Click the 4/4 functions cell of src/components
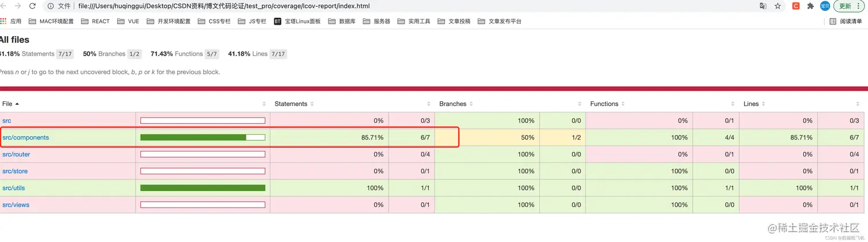The width and height of the screenshot is (868, 242). point(716,138)
